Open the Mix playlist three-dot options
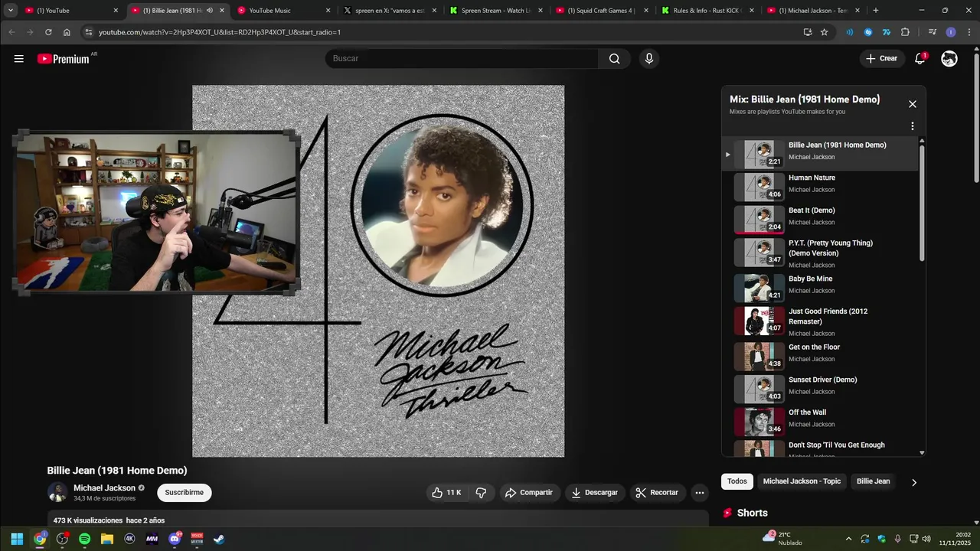Viewport: 980px width, 551px height. click(912, 126)
